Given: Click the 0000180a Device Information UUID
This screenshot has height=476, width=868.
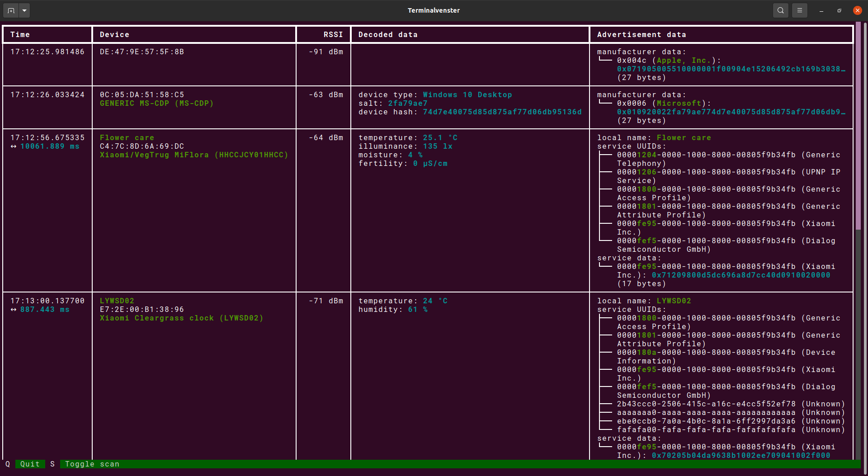Looking at the screenshot, I should tap(726, 357).
